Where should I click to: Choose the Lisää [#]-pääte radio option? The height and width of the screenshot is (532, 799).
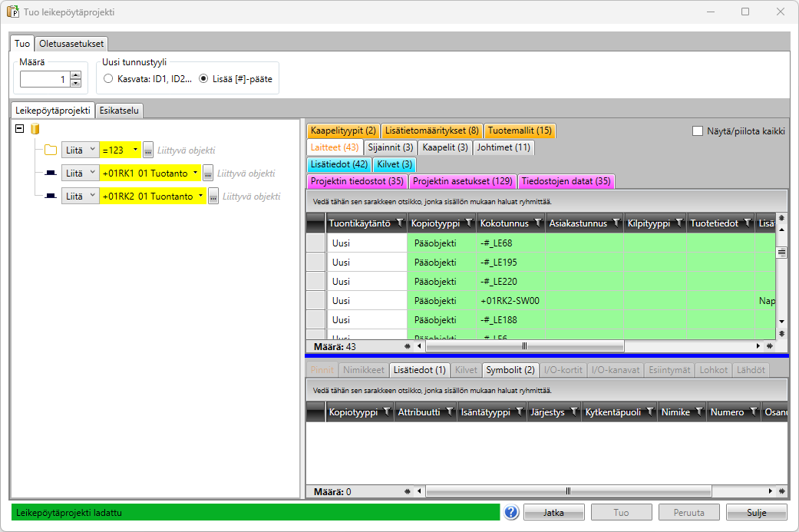pos(203,78)
